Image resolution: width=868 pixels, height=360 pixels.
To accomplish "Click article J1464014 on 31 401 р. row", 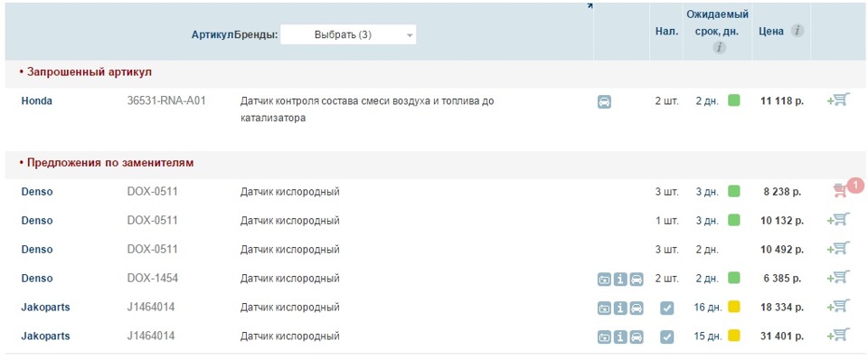I will click(x=151, y=336).
